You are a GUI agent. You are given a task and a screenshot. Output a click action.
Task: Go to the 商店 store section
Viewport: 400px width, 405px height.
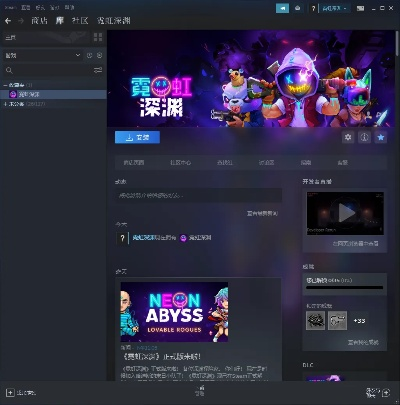[x=39, y=21]
